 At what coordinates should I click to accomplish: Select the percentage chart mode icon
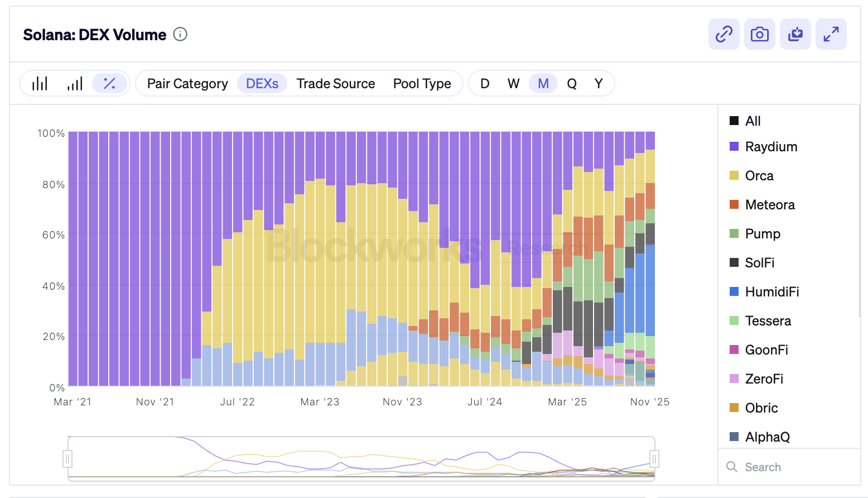pos(109,84)
